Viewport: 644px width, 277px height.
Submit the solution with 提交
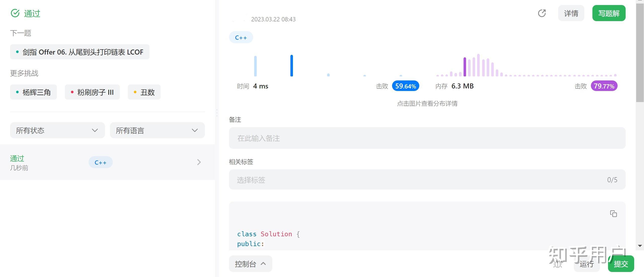(621, 264)
